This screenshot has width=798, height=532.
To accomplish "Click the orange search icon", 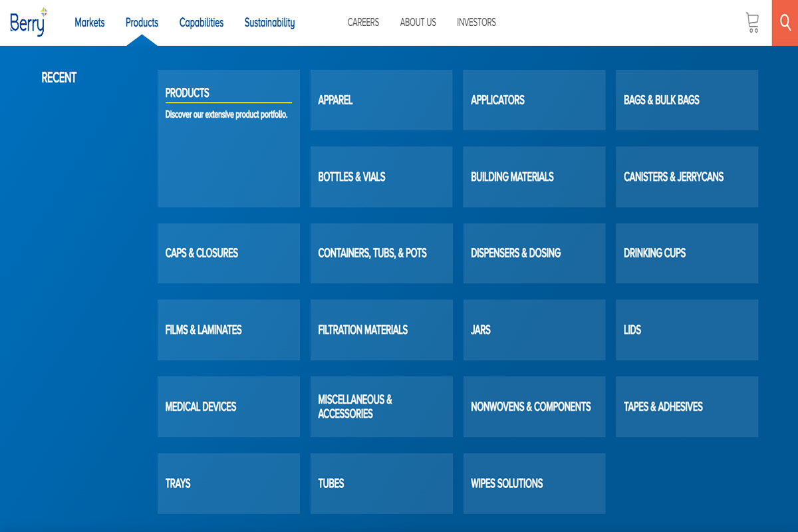I will 785,23.
